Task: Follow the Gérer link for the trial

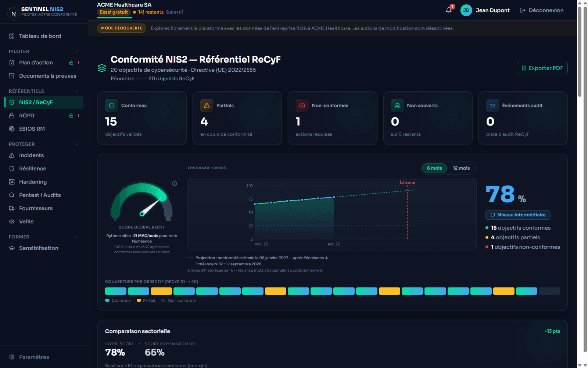Action: tap(174, 12)
